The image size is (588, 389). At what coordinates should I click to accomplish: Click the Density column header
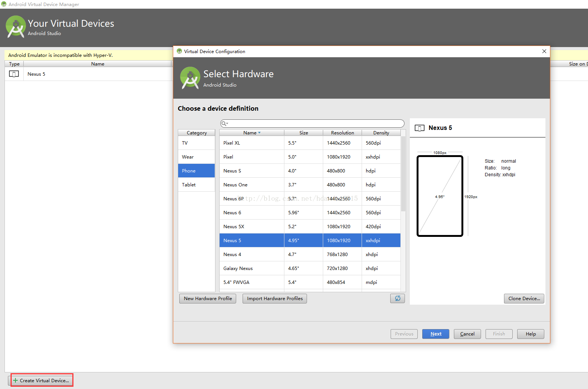381,133
